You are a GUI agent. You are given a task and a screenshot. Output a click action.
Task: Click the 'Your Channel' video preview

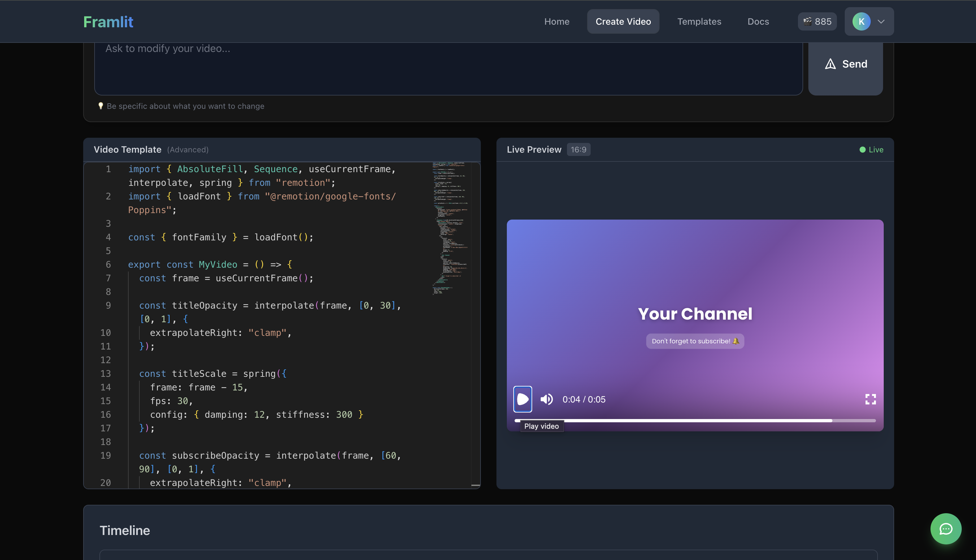(694, 314)
